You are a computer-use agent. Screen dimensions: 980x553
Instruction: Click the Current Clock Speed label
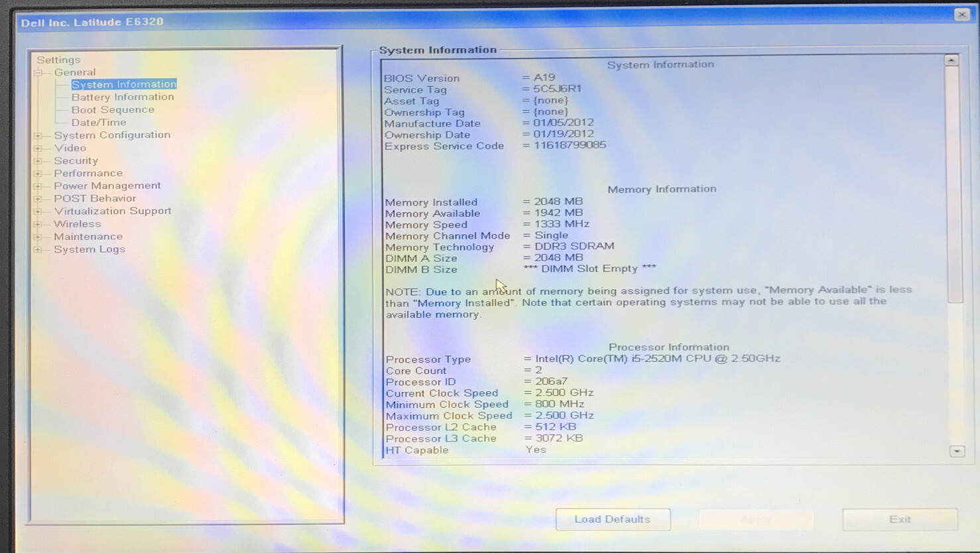442,393
